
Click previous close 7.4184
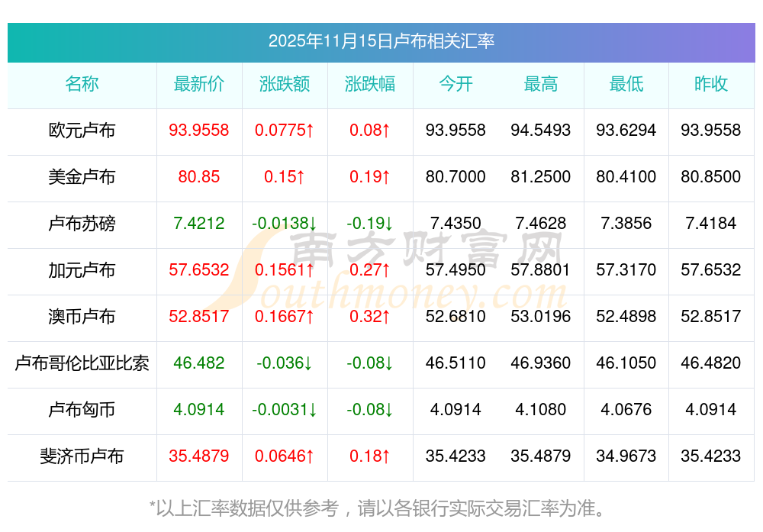(x=711, y=224)
